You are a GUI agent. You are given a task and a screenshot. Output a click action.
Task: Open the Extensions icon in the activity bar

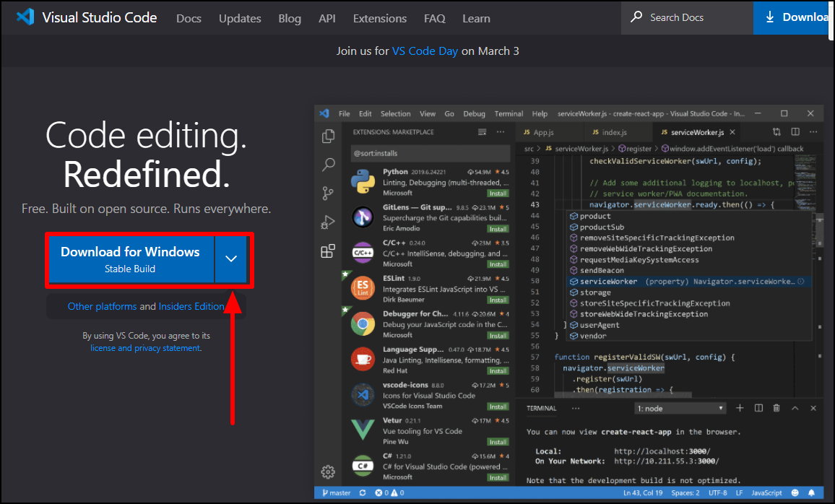(x=328, y=251)
